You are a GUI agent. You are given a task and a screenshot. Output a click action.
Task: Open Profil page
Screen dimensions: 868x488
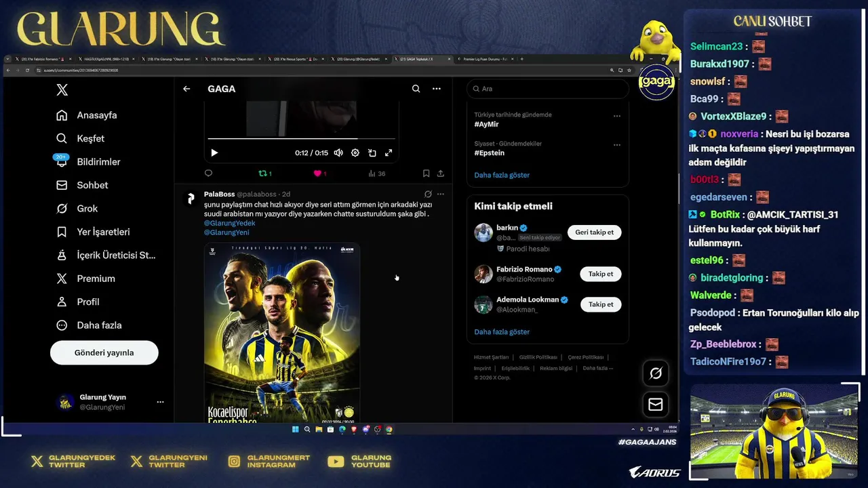(78, 302)
